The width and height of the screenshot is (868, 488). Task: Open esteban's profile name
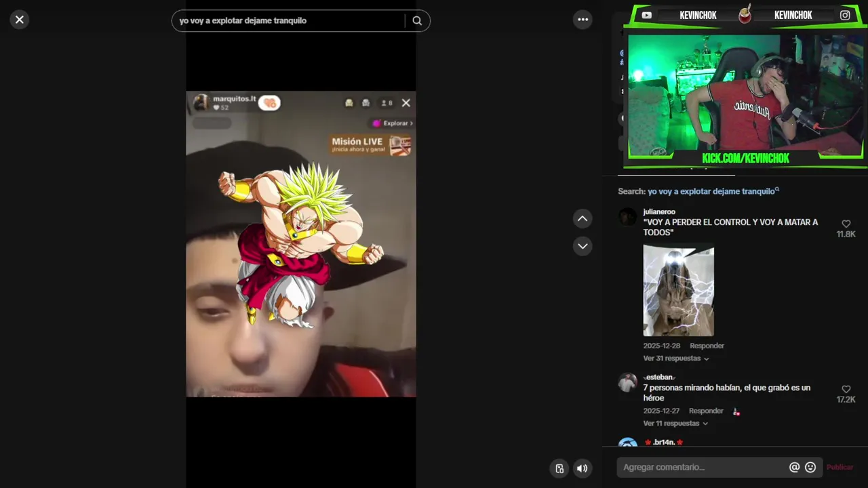click(659, 377)
